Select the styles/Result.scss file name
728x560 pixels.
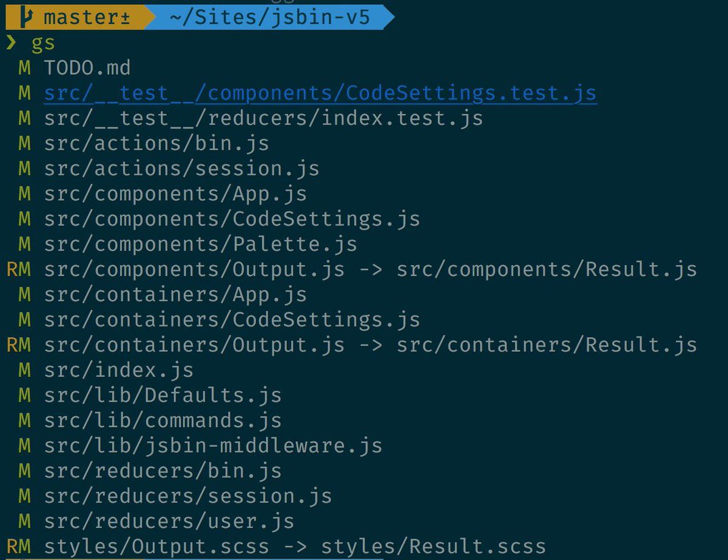(433, 546)
